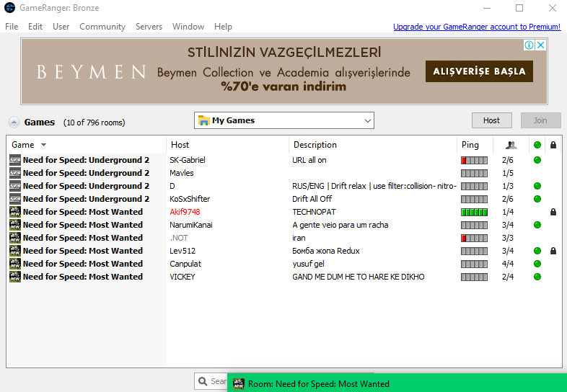Screen dimensions: 567x392
Task: Sort rooms by the Ping column header
Action: [470, 146]
